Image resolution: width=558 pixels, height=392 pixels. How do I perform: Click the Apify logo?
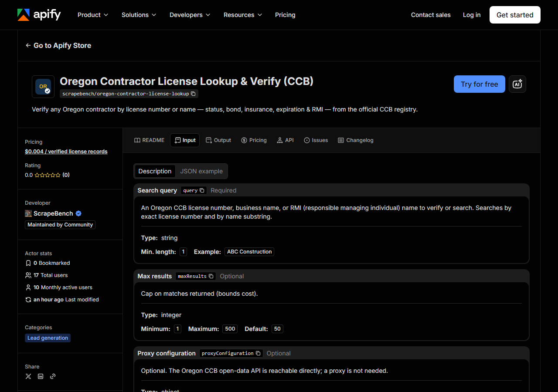tap(39, 15)
